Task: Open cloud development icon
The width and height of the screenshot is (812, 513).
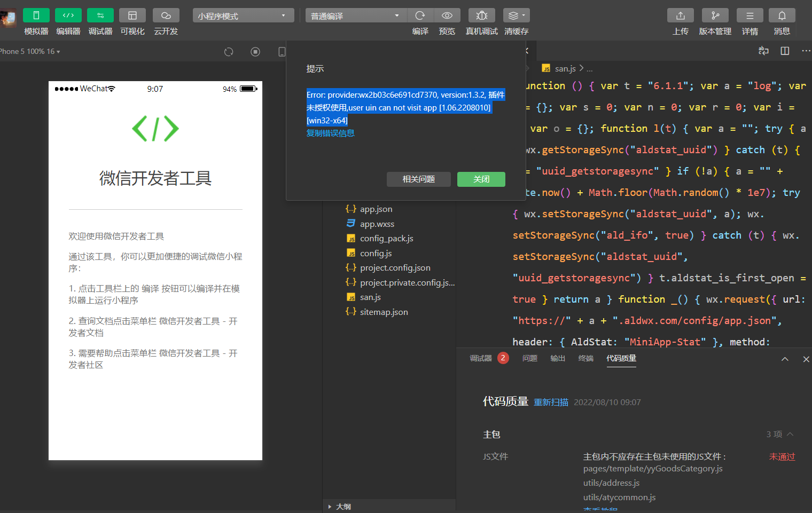Action: point(166,15)
